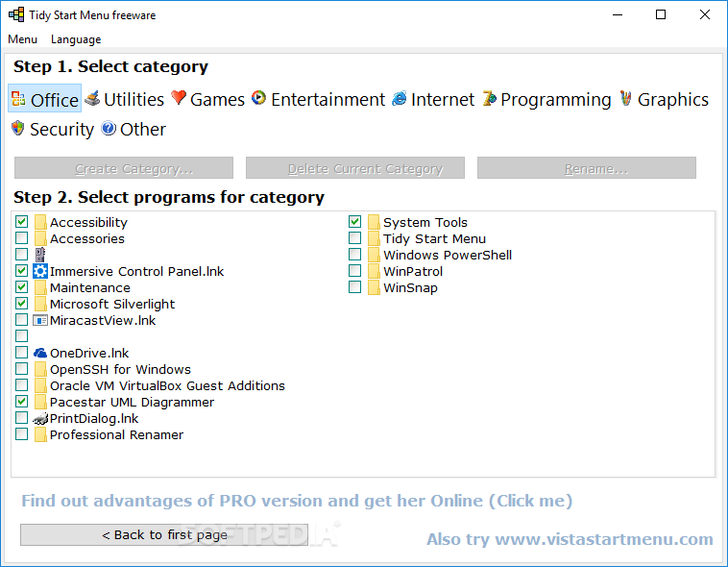Check the MiracastView.lnk checkbox
The image size is (728, 567).
[x=21, y=320]
